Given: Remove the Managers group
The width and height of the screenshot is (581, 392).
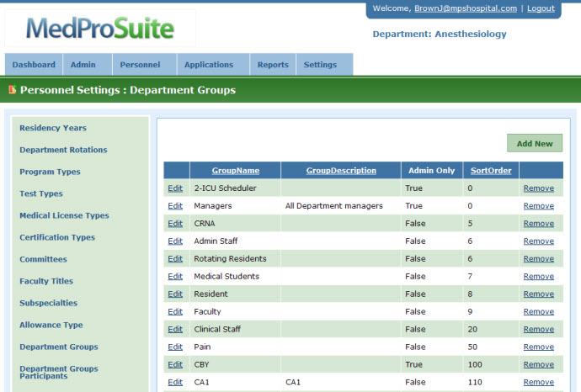Looking at the screenshot, I should tap(539, 206).
